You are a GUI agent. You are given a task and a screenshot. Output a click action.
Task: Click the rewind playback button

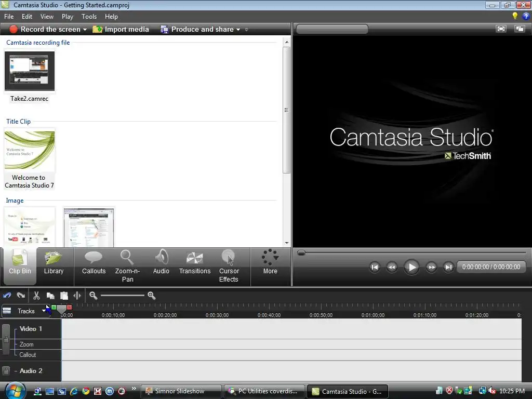click(392, 267)
